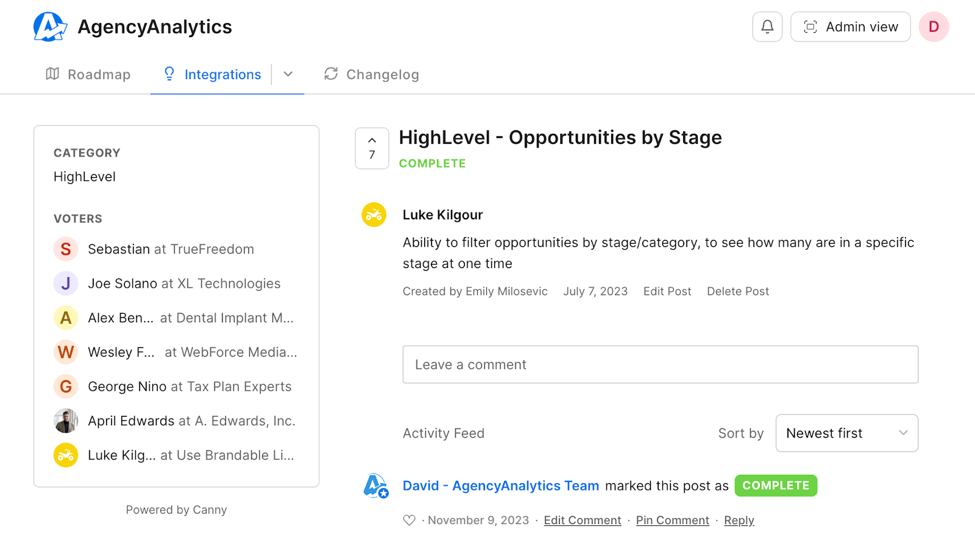Click the AgencyAnalytics logo icon
Image resolution: width=975 pixels, height=560 pixels.
click(50, 27)
